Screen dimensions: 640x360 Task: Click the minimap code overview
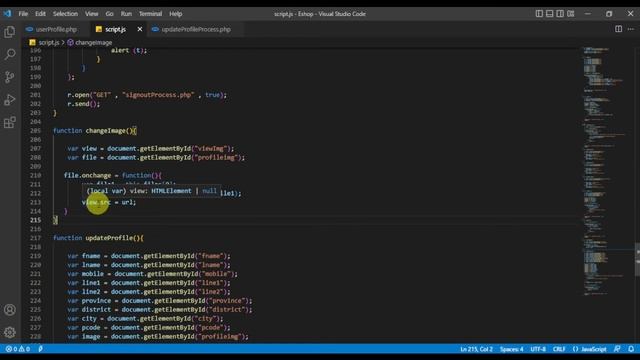click(604, 171)
